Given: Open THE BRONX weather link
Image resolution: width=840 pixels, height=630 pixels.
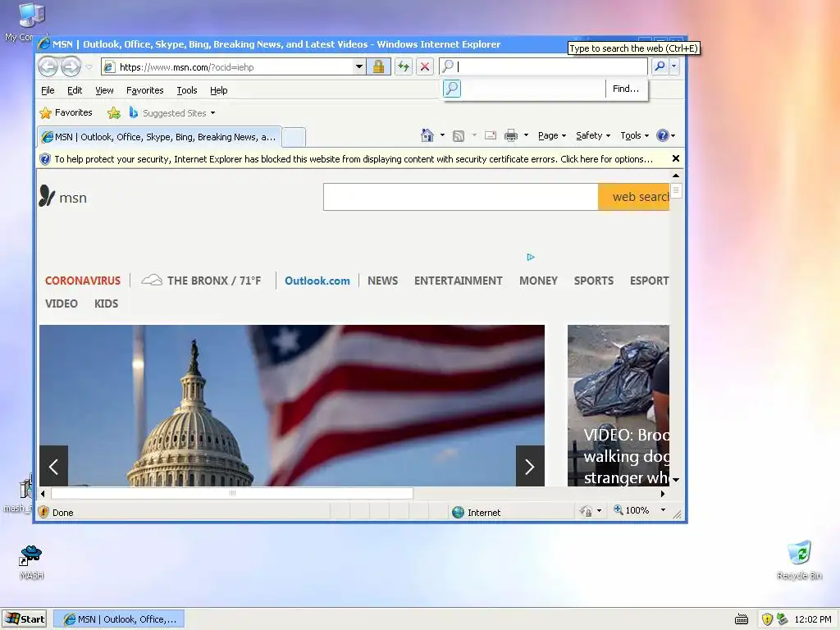Looking at the screenshot, I should tap(201, 281).
